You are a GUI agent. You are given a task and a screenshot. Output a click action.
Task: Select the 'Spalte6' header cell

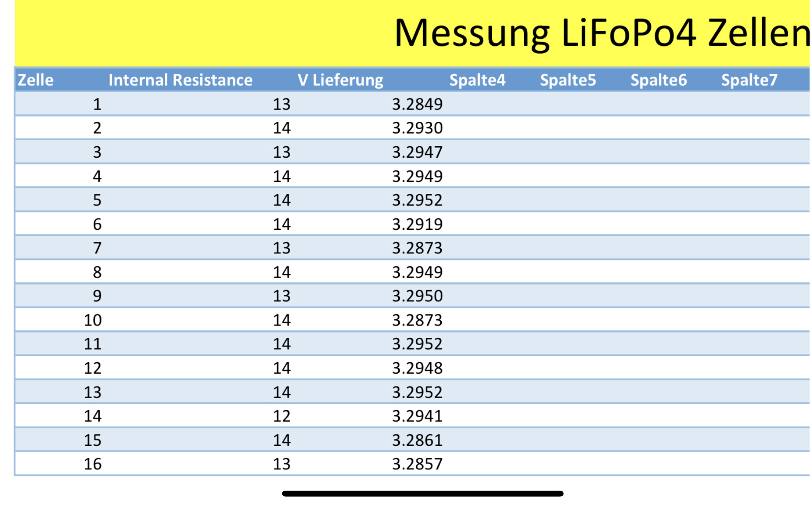point(659,80)
